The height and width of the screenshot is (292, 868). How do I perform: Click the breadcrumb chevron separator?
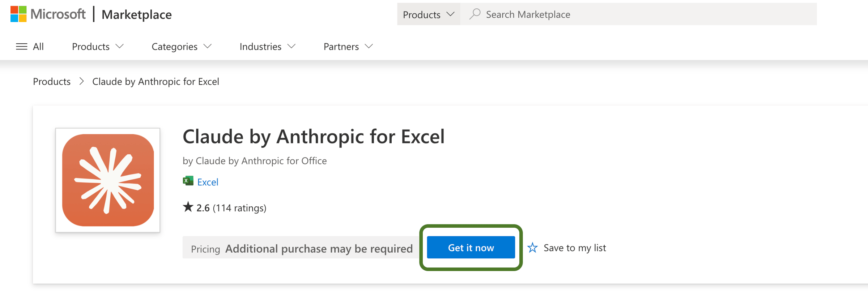pyautogui.click(x=82, y=82)
